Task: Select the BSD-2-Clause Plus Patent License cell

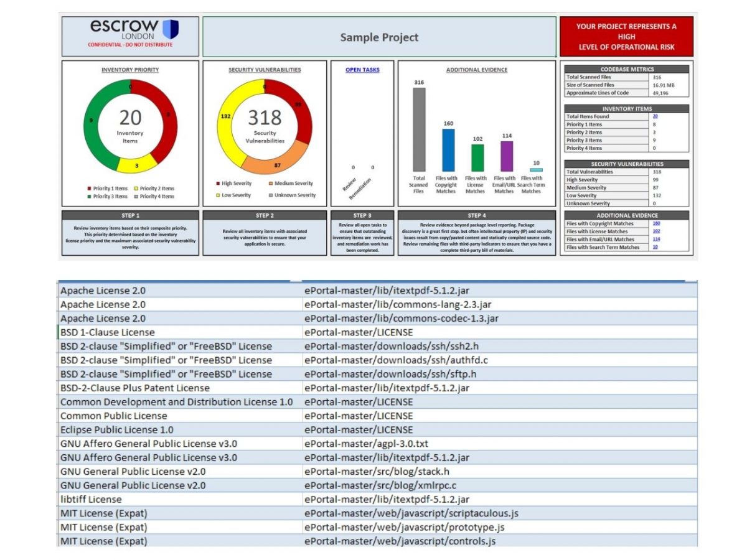Action: [x=180, y=388]
